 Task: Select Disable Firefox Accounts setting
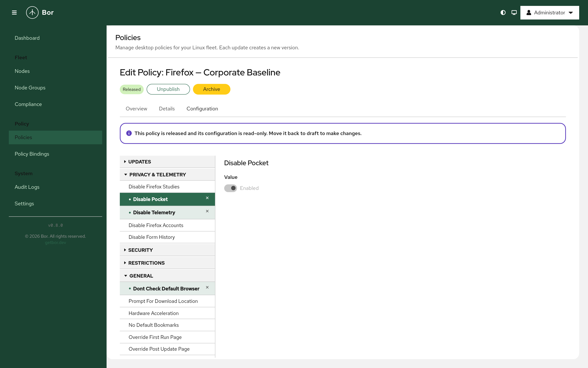[x=167, y=225]
